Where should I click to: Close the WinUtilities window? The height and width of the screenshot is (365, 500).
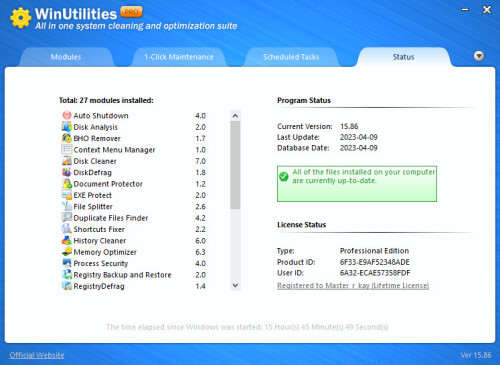click(x=487, y=10)
